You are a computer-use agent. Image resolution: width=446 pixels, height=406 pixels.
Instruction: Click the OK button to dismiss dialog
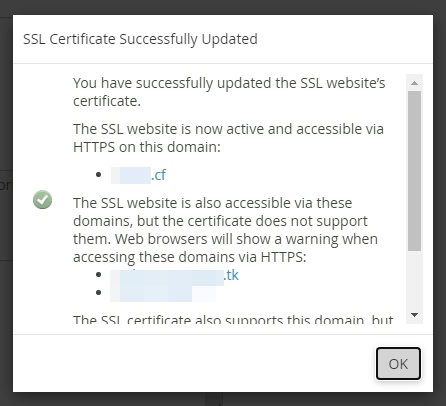click(398, 364)
